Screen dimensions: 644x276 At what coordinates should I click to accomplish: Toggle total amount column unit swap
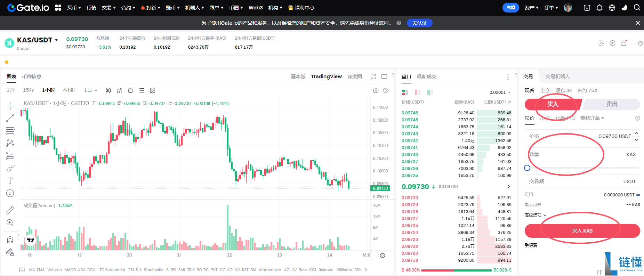(x=509, y=102)
